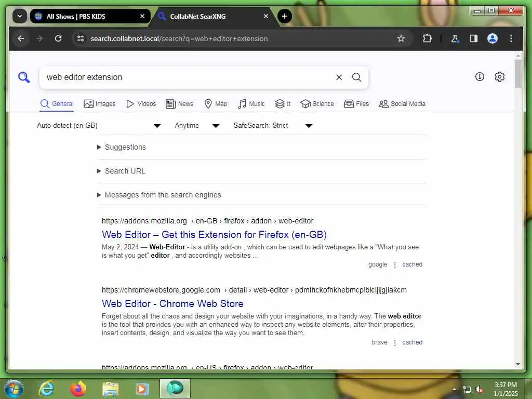Open the About info icon
532x399 pixels.
480,77
